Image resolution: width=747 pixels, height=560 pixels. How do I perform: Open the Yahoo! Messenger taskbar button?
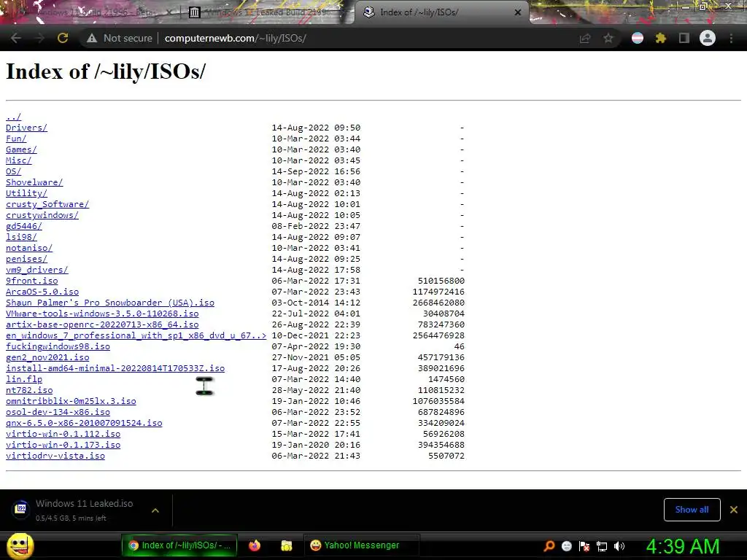click(x=362, y=545)
